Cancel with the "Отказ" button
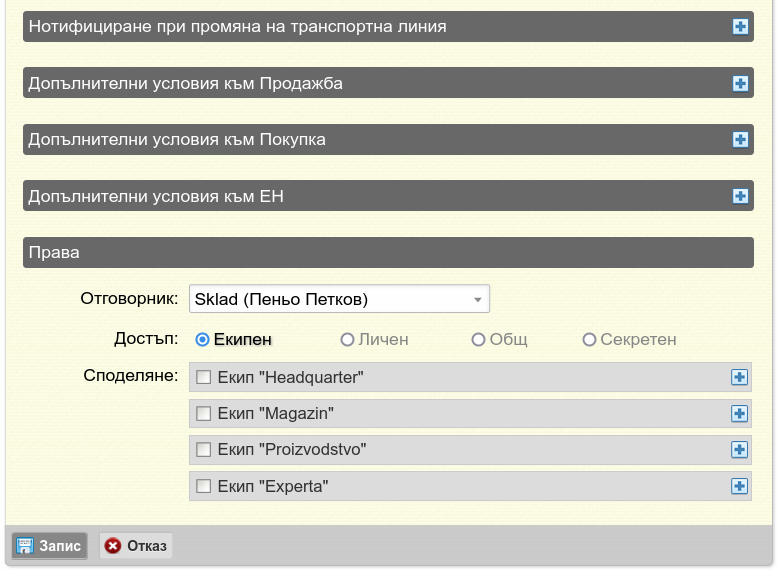 [x=136, y=546]
